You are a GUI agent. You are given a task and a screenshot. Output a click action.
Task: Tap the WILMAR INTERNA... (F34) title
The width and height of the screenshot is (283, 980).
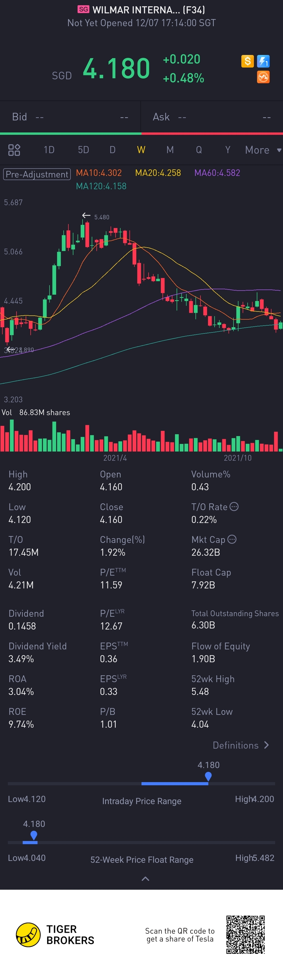point(149,9)
